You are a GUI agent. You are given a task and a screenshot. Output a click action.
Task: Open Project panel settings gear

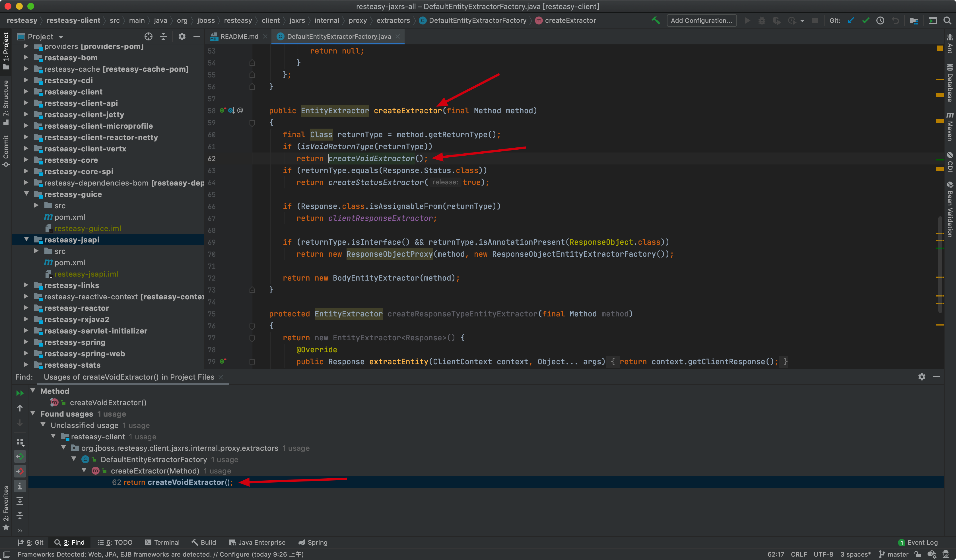[182, 36]
